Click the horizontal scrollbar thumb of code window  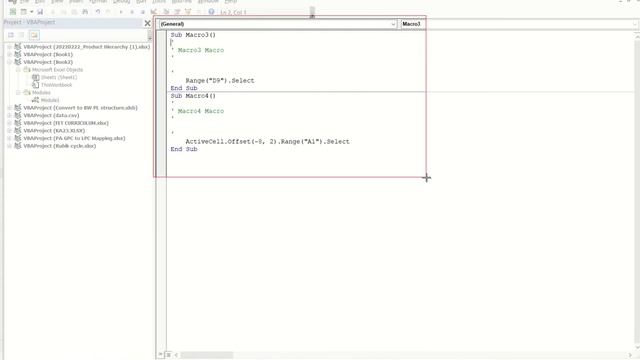[x=207, y=355]
